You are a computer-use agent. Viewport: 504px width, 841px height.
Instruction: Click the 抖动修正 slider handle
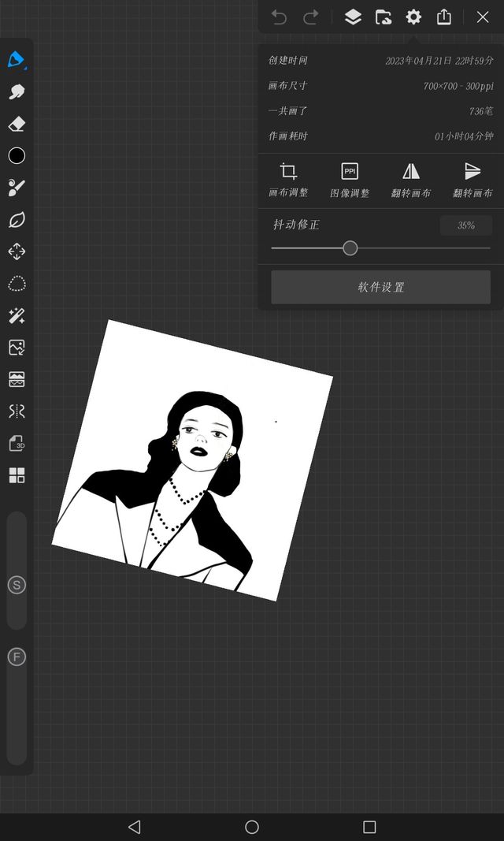pyautogui.click(x=350, y=248)
